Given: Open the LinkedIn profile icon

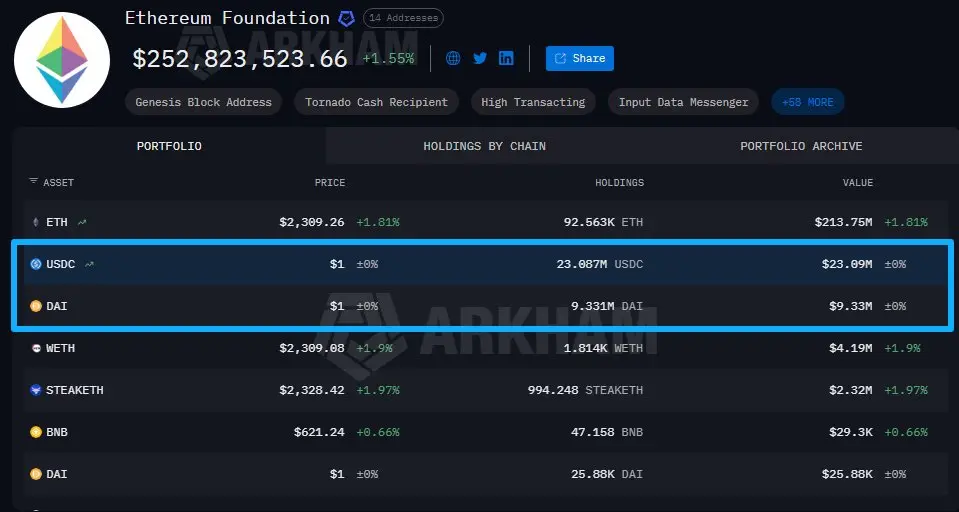Looking at the screenshot, I should [x=506, y=58].
